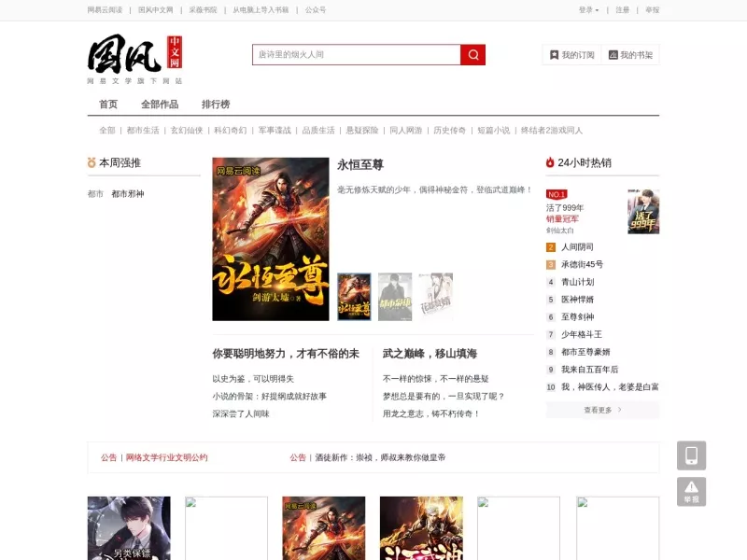Open 不一样的惊悚，不一样的悬疑 link

(x=435, y=379)
